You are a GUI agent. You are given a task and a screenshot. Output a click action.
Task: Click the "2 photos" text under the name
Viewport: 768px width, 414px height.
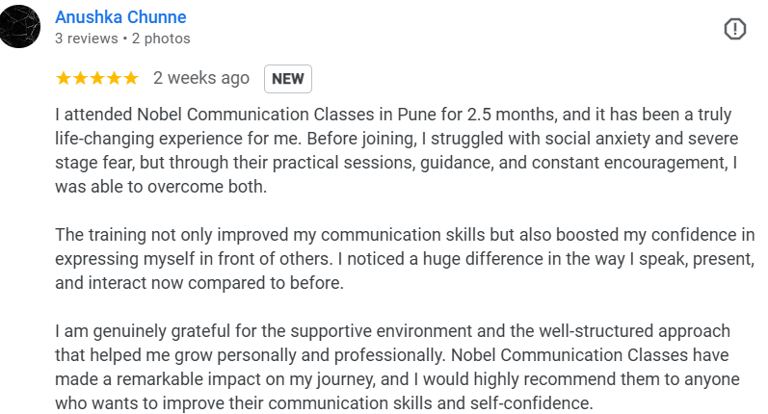click(x=160, y=39)
